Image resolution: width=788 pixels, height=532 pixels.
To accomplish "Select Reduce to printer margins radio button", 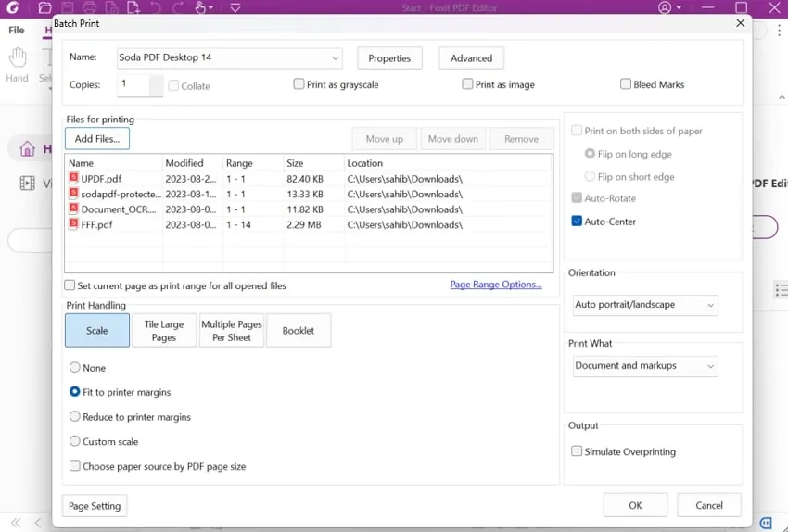I will 75,416.
